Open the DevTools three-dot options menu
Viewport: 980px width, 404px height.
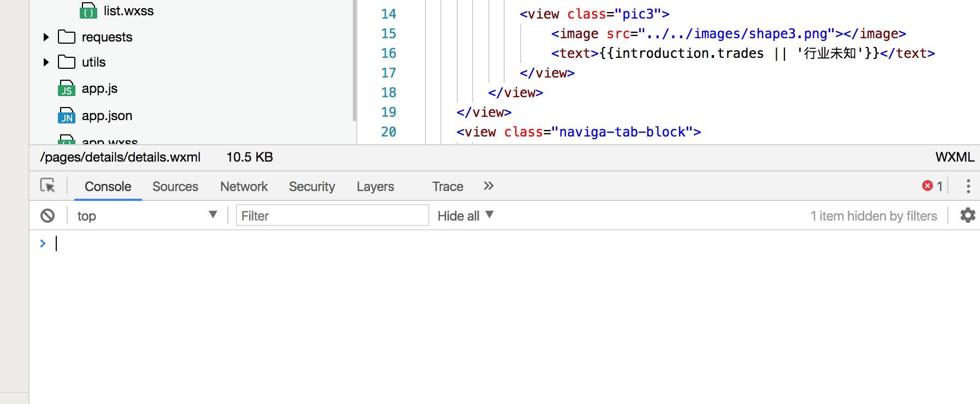pyautogui.click(x=968, y=186)
